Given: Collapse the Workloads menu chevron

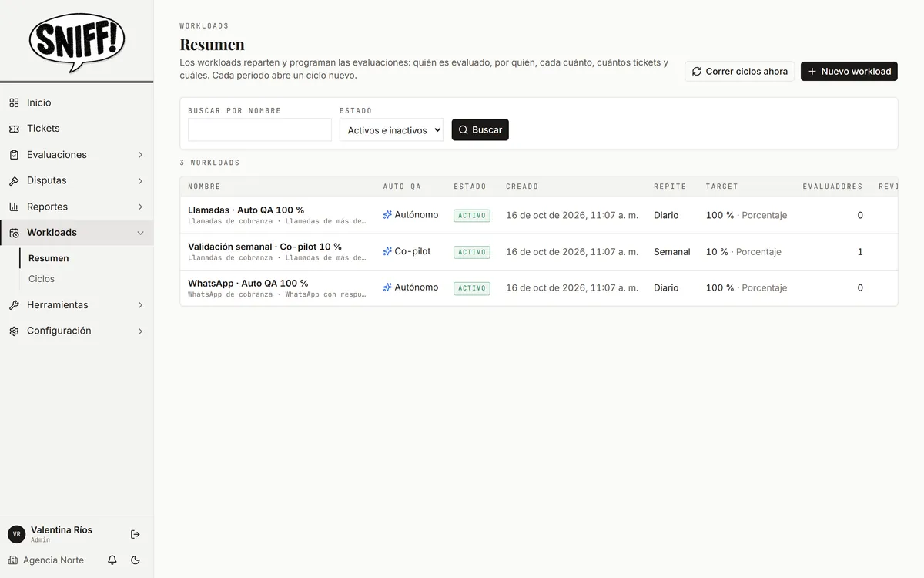Looking at the screenshot, I should pyautogui.click(x=140, y=233).
